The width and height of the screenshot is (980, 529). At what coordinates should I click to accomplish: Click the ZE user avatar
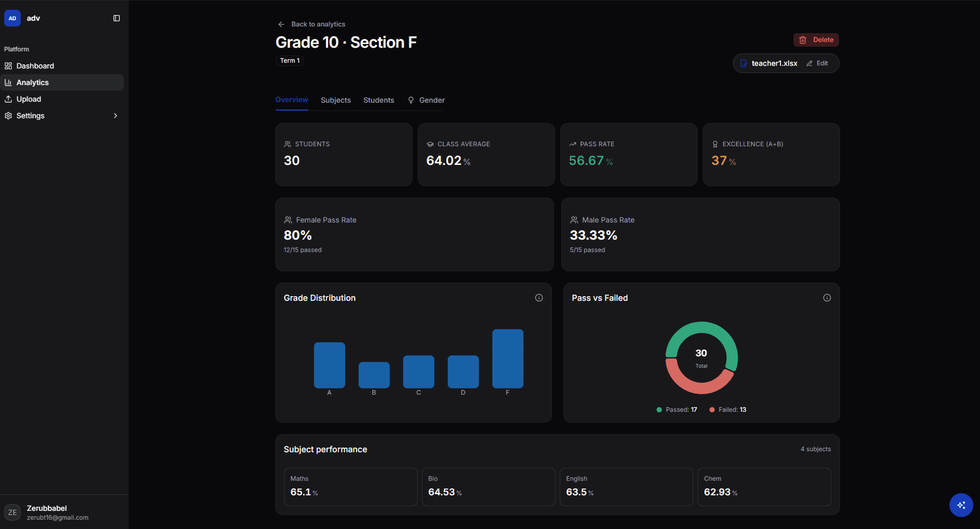[12, 512]
